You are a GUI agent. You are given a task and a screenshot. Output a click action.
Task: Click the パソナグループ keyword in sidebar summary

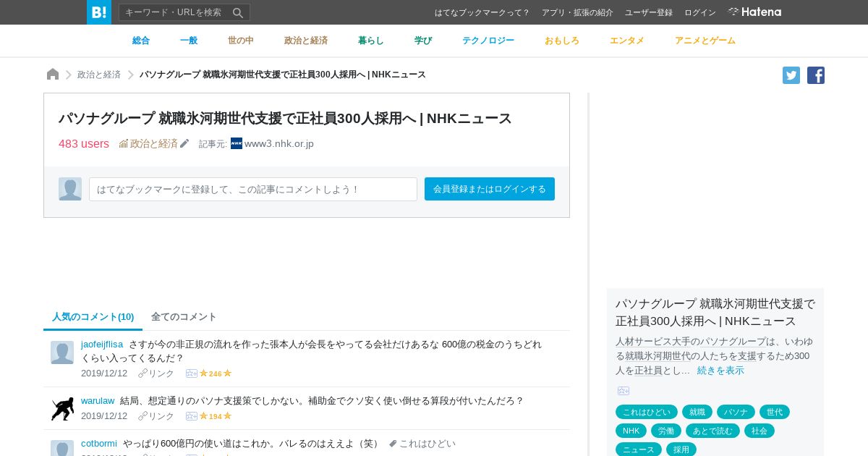click(x=732, y=341)
